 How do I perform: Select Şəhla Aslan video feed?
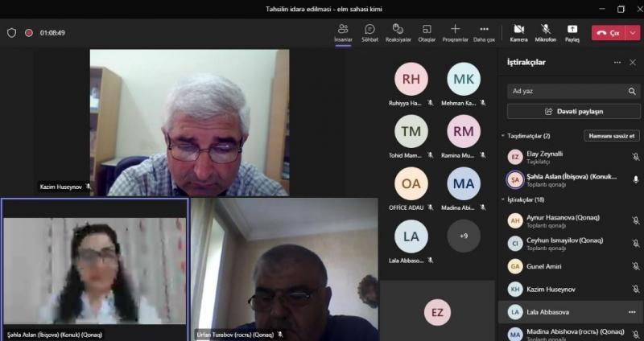[95, 269]
